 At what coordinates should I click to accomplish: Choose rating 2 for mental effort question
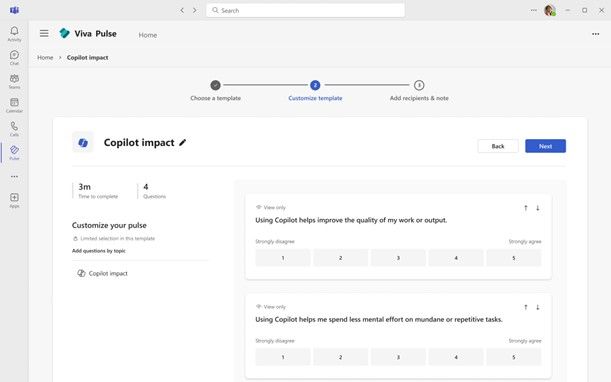tap(341, 357)
